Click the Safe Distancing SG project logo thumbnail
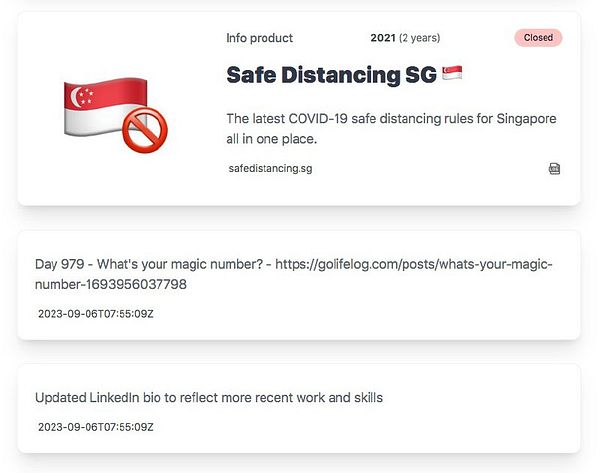This screenshot has height=473, width=600. coord(116,115)
